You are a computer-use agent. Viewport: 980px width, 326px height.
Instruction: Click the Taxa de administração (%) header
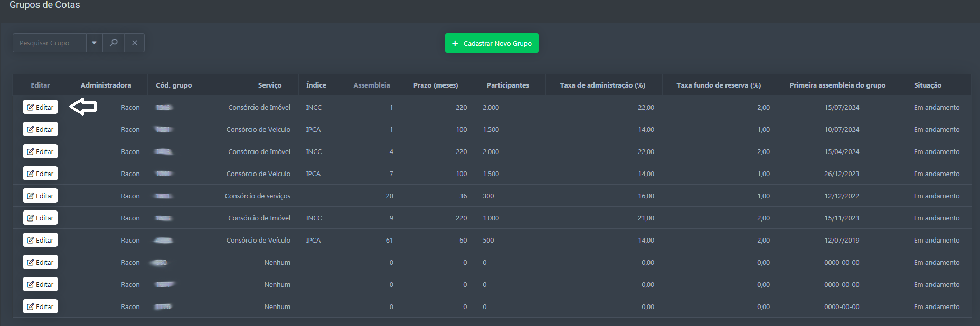(602, 85)
